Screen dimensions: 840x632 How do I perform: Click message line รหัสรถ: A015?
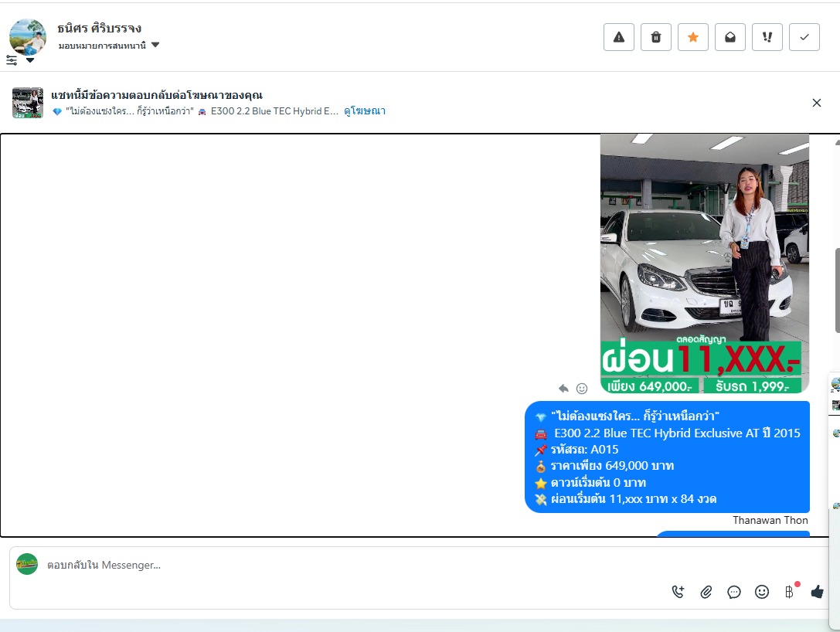pyautogui.click(x=584, y=450)
